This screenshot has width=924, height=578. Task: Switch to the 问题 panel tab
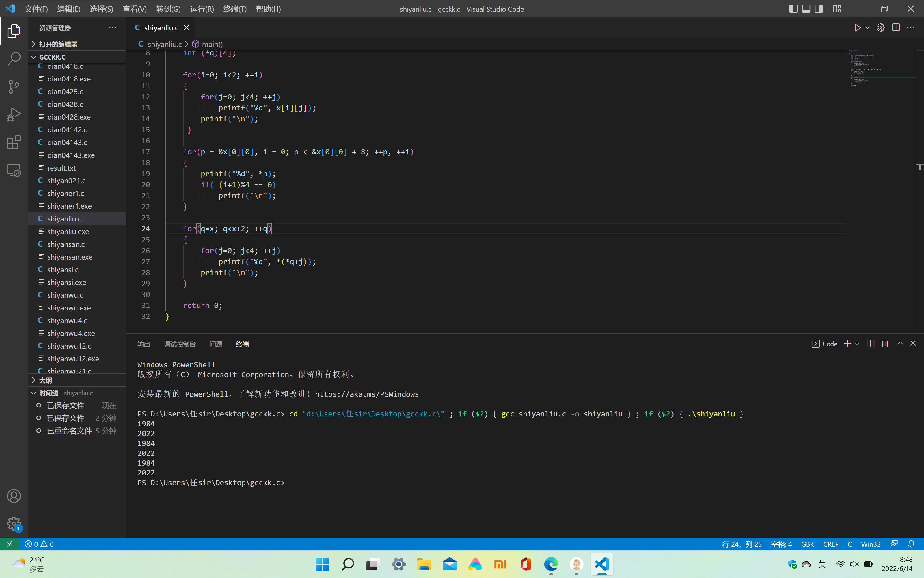pos(216,344)
